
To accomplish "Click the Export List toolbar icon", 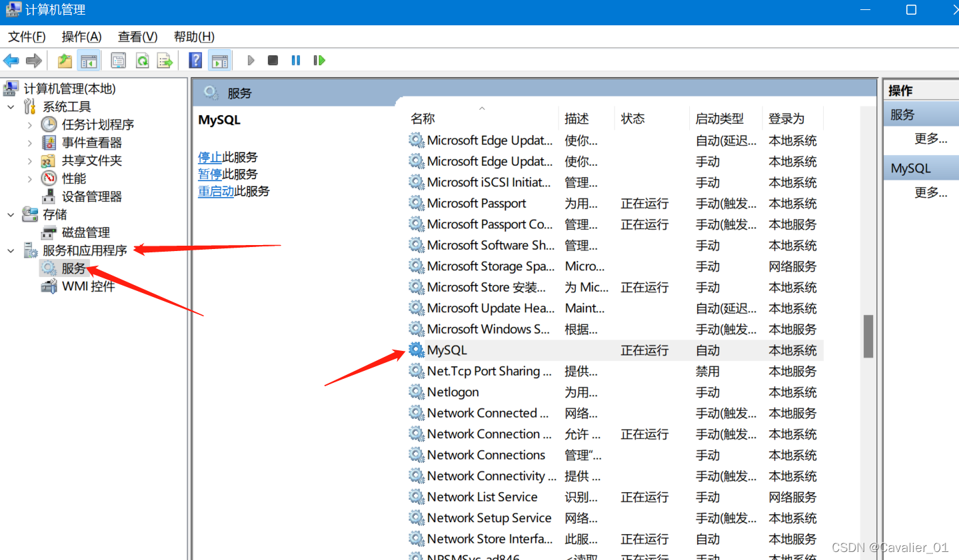I will point(165,61).
